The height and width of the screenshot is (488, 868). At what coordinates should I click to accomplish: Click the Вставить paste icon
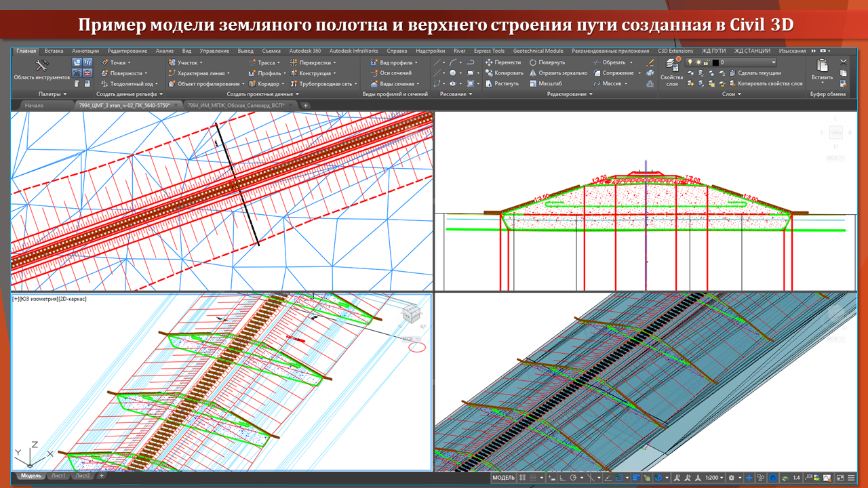click(x=822, y=65)
